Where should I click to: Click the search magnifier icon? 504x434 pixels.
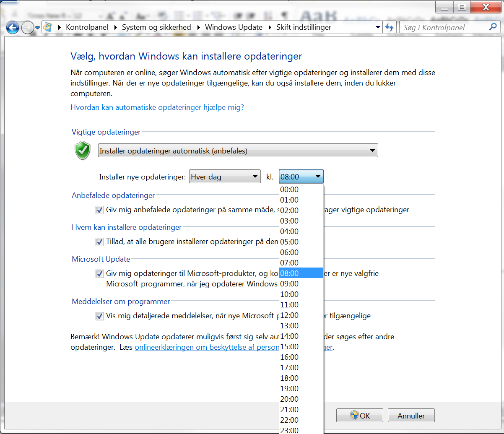click(x=493, y=27)
